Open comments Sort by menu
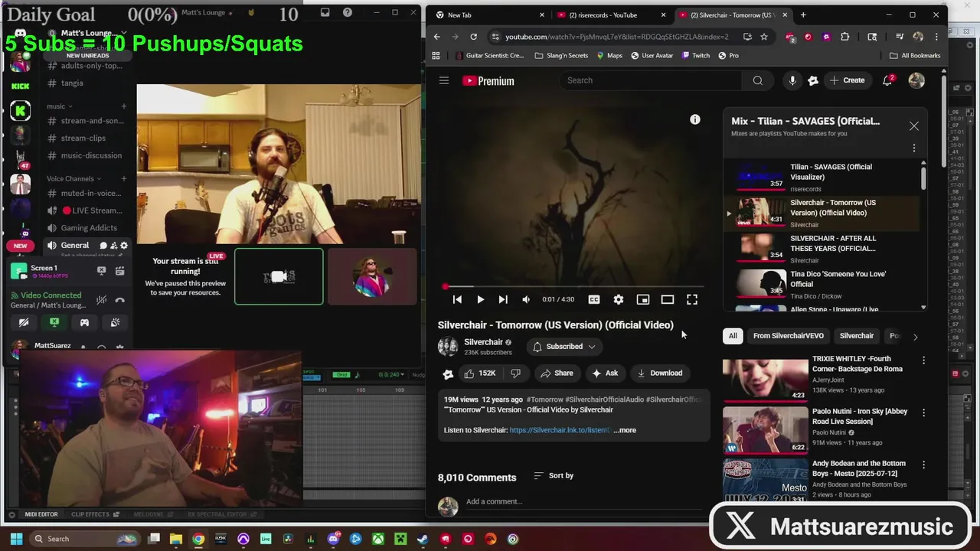Image resolution: width=980 pixels, height=551 pixels. coord(554,476)
